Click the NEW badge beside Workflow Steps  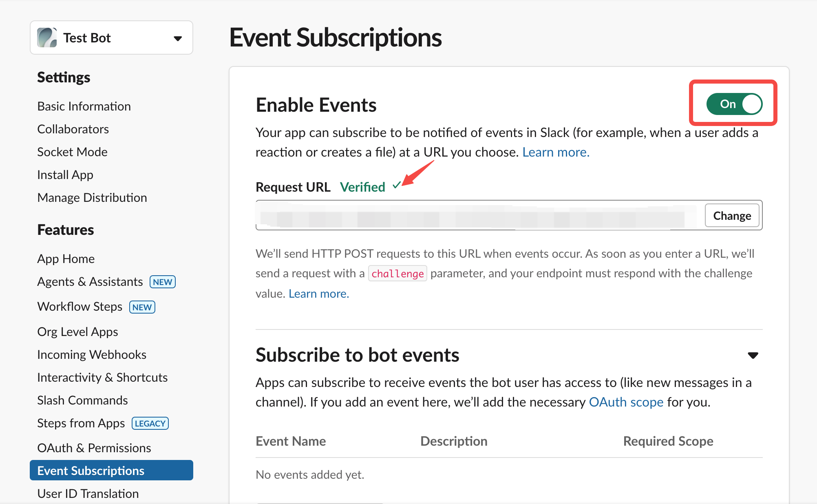(142, 307)
